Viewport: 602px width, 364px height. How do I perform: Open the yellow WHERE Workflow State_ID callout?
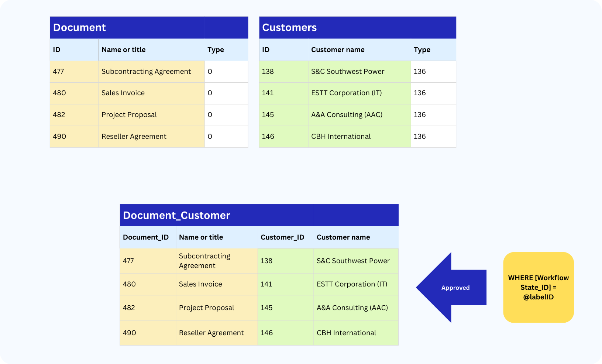pos(539,287)
